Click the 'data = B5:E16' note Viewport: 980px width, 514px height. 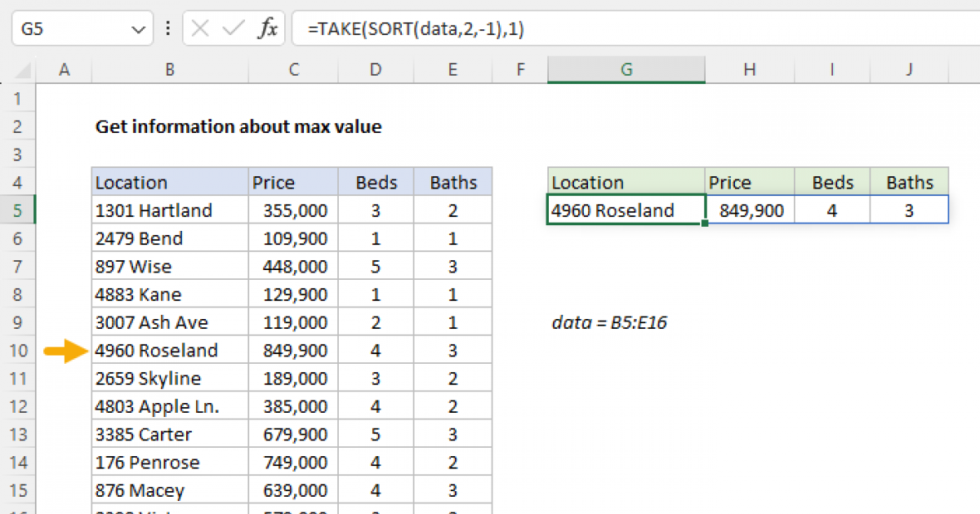pyautogui.click(x=609, y=322)
